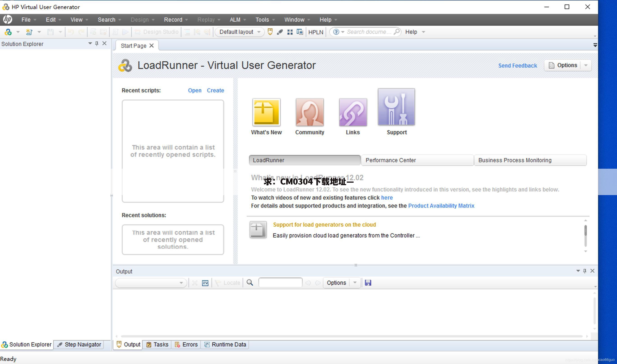
Task: Click the search magnifier in Output toolbar
Action: [250, 282]
